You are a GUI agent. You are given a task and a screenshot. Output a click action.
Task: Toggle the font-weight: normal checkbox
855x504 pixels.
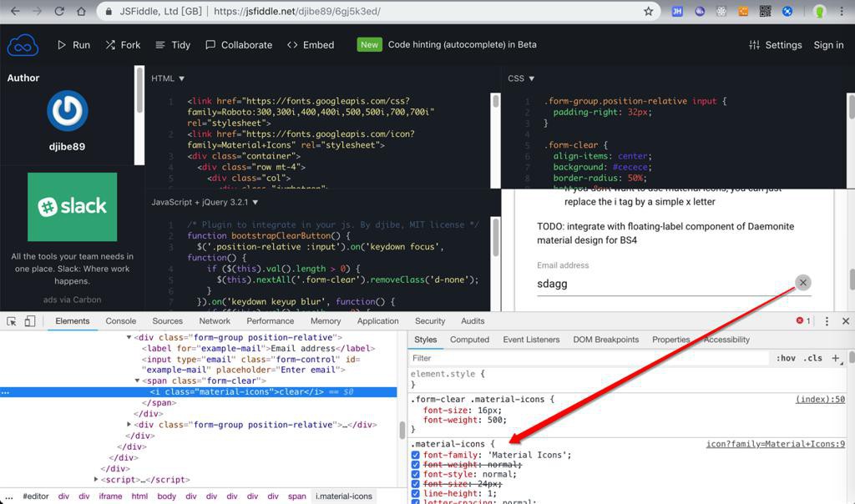coord(416,465)
